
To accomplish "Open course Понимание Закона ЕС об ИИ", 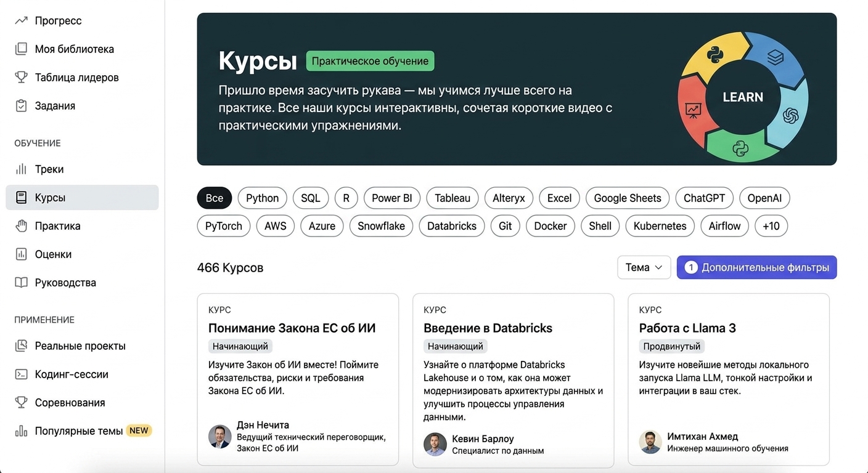I will 292,328.
